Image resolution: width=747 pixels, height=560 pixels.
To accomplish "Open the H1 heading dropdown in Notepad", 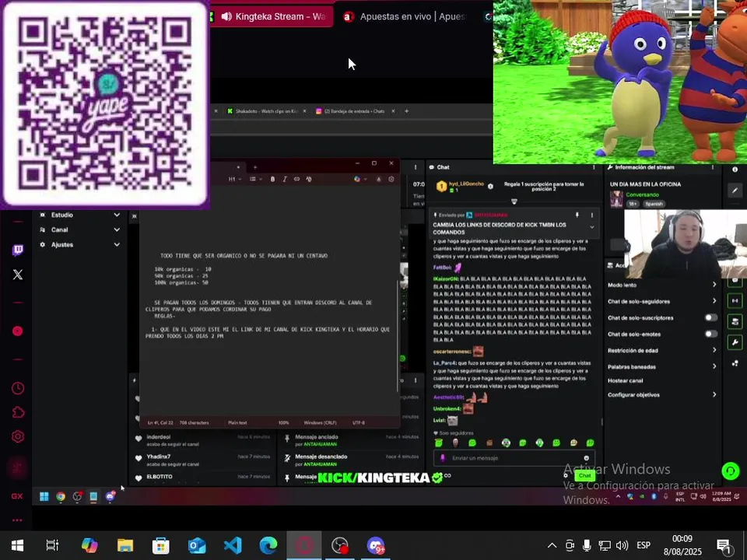I will (234, 179).
